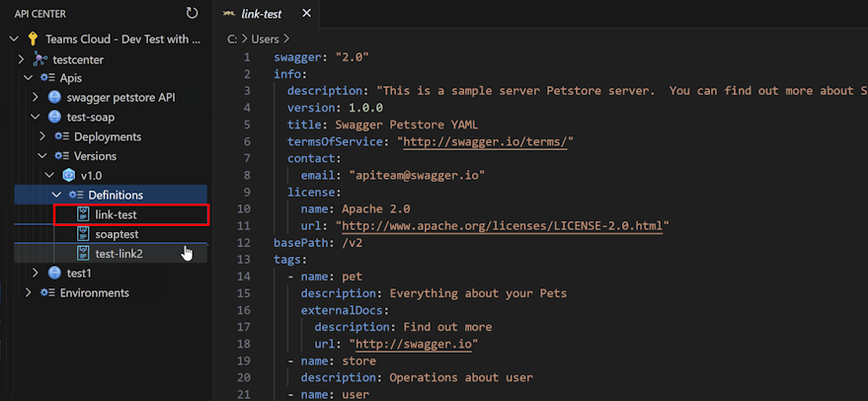The image size is (868, 401).
Task: Click the test-soap API globe icon
Action: tap(54, 117)
